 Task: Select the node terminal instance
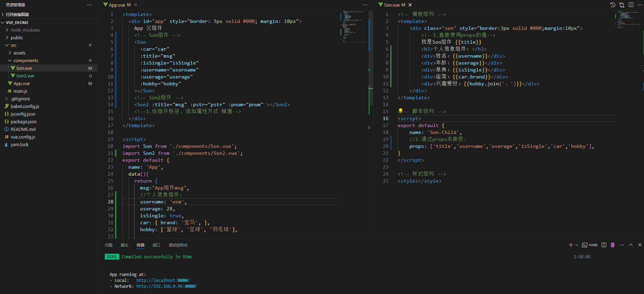pyautogui.click(x=590, y=245)
